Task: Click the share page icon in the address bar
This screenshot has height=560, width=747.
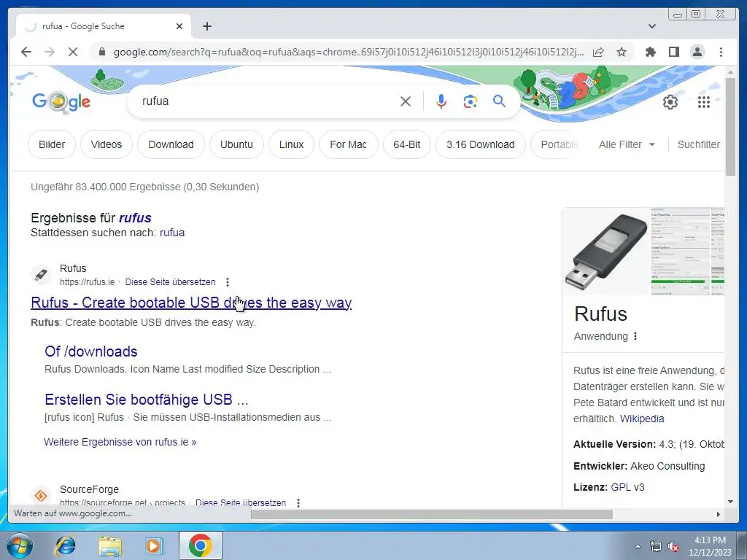Action: 598,52
